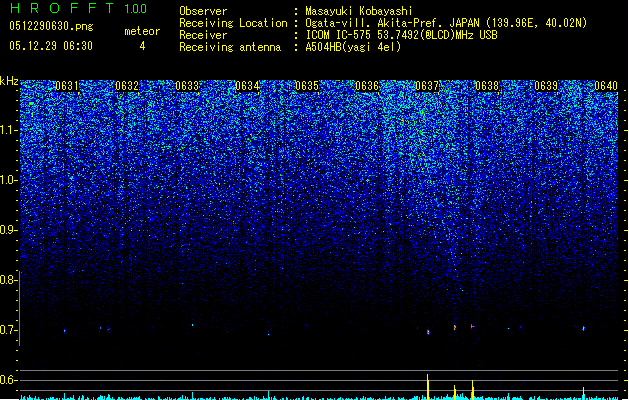Click observer name Masayuki Kobayashi
The image size is (629, 400).
click(x=359, y=11)
